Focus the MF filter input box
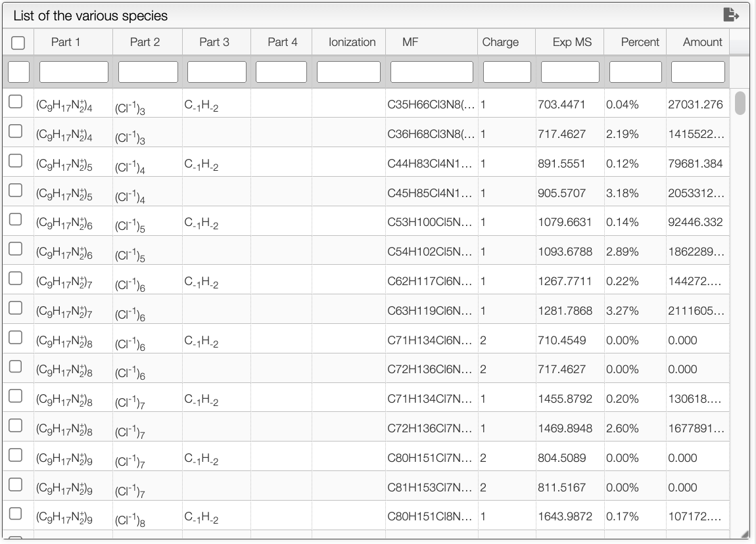 point(431,72)
